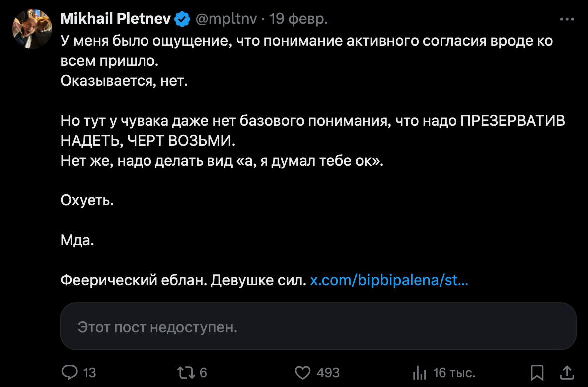Click the author name Mikhail Pletnev
588x387 pixels.
116,20
